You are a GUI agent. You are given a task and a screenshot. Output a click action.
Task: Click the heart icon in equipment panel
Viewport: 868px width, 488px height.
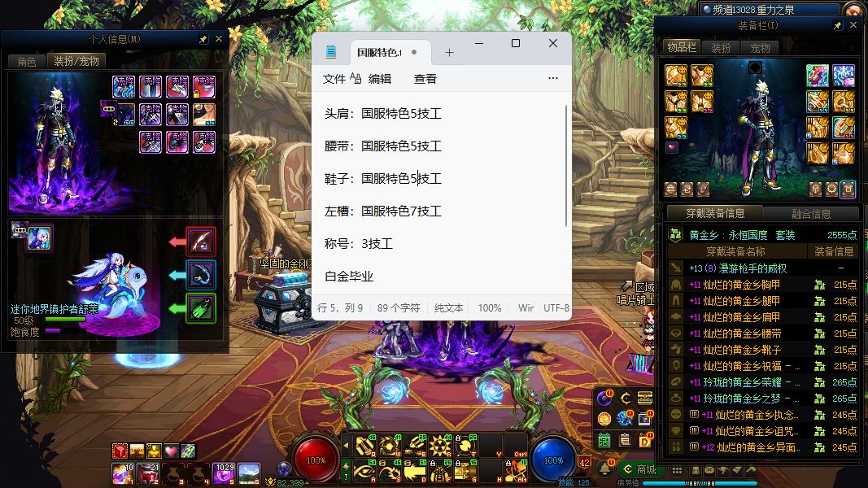(672, 147)
